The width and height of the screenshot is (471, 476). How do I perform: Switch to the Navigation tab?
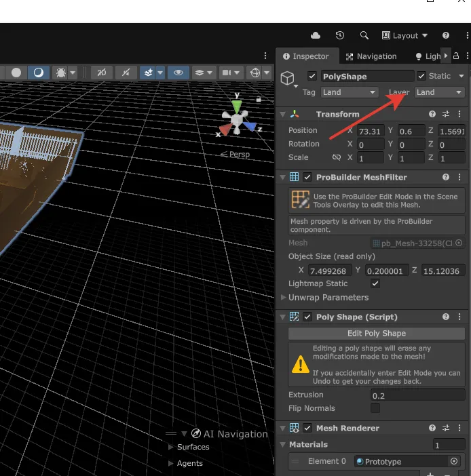coord(371,56)
